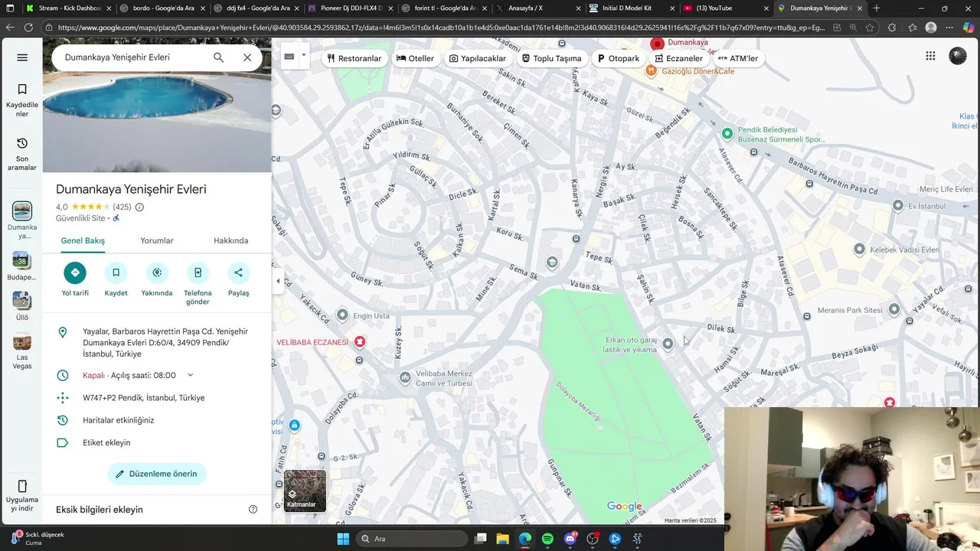Click the Engin Usta map marker
The width and height of the screenshot is (980, 551).
(x=342, y=315)
